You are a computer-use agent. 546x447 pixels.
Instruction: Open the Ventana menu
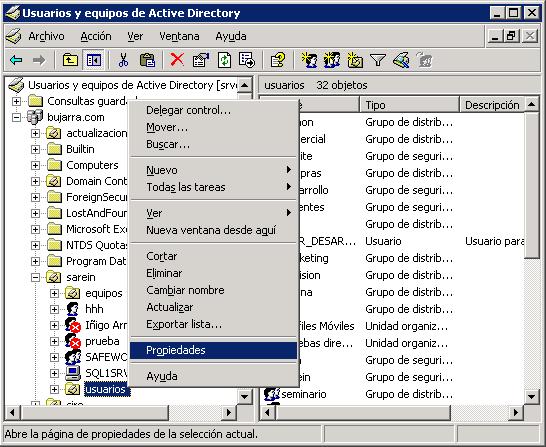coord(179,36)
